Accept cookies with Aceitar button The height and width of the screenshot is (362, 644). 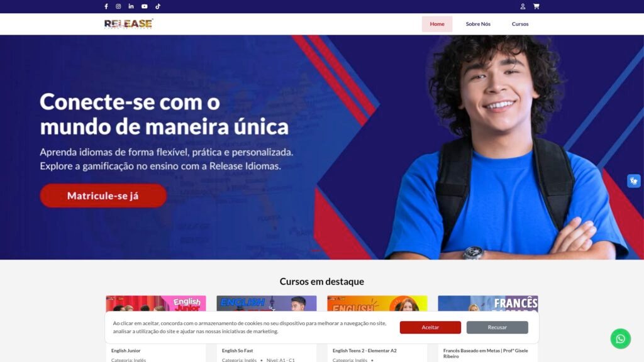(x=430, y=327)
